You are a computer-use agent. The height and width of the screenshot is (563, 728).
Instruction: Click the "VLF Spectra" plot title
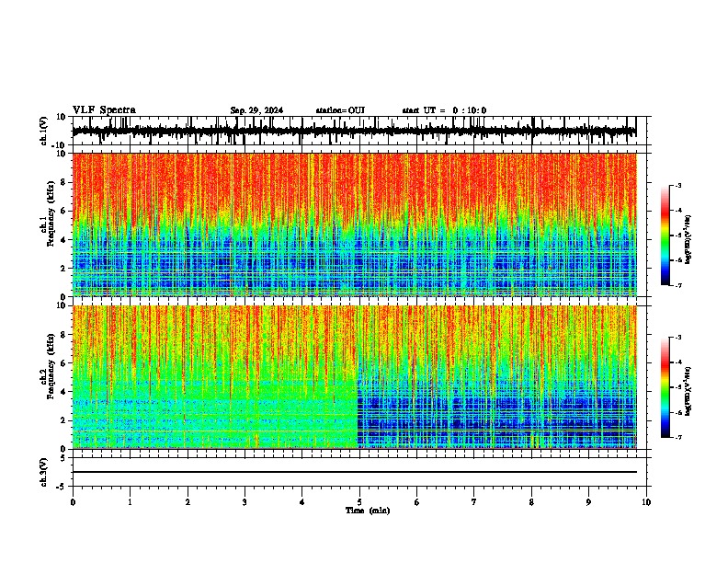pos(105,110)
